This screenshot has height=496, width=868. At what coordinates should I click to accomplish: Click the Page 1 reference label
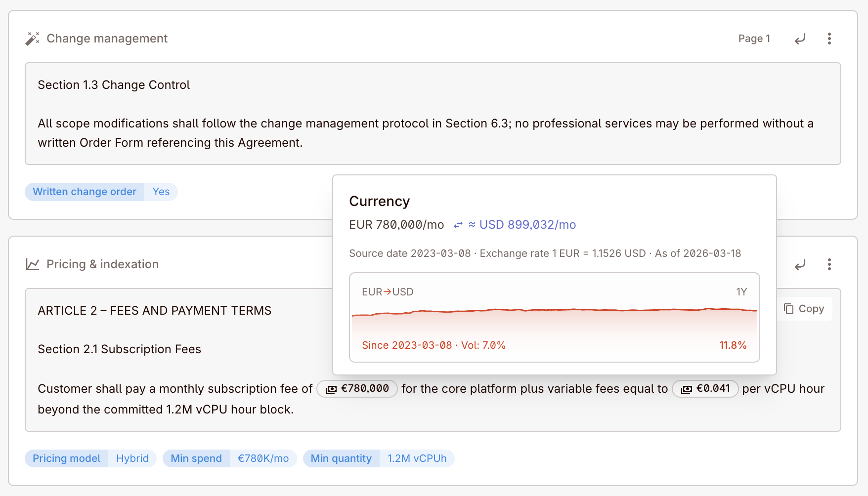pos(754,39)
